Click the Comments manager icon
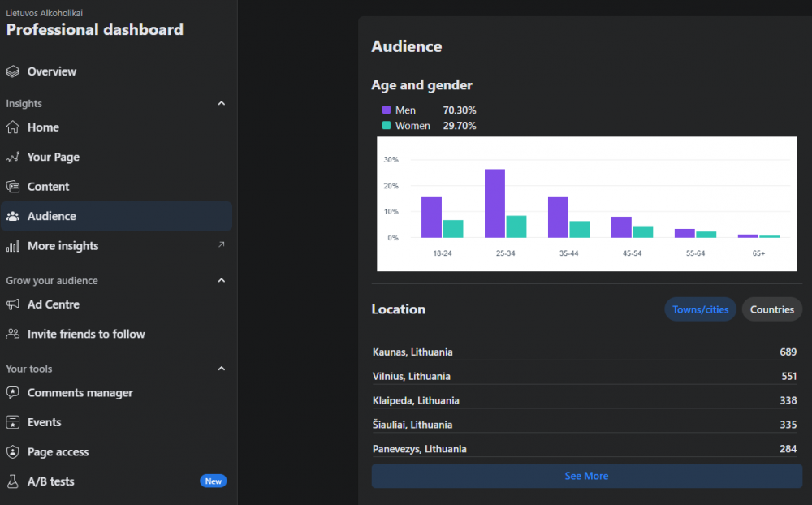Screen dimensions: 812x505 [x=13, y=393]
